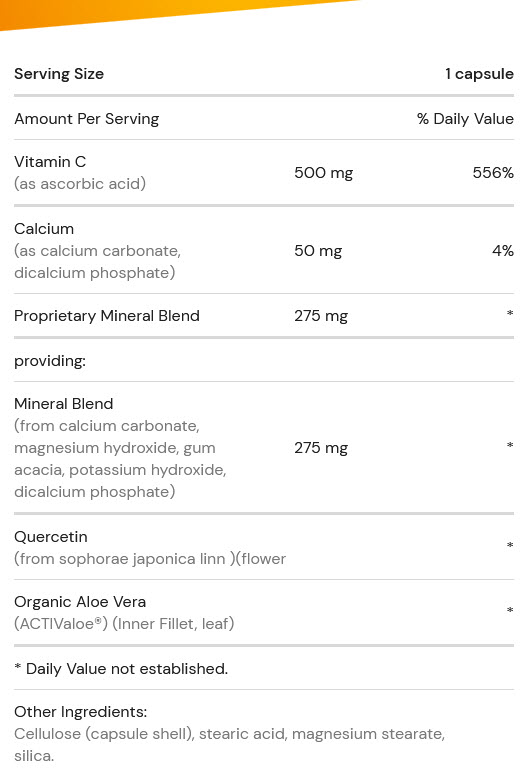Click the 556% daily value
The height and width of the screenshot is (784, 532).
coord(493,173)
